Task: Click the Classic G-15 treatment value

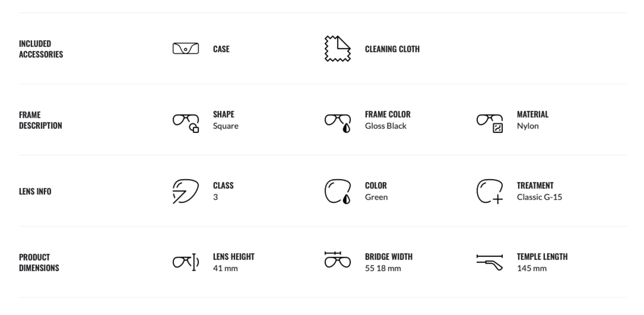Action: click(x=539, y=197)
